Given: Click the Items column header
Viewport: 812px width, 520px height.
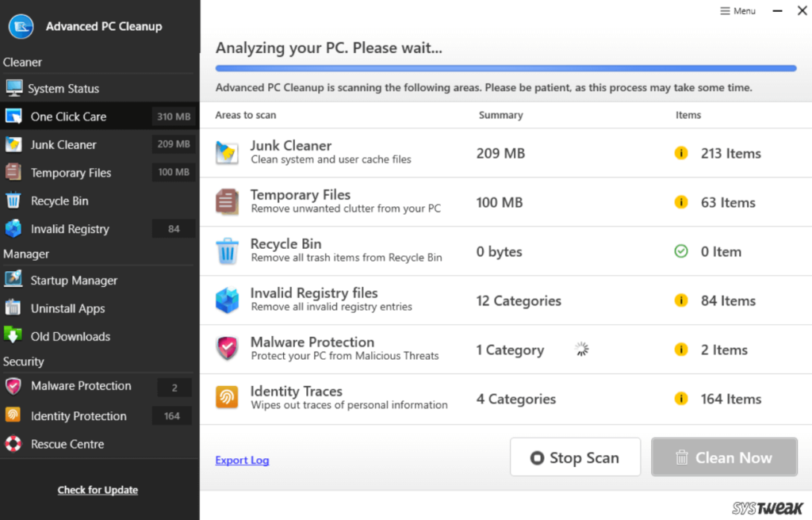Looking at the screenshot, I should coord(688,115).
